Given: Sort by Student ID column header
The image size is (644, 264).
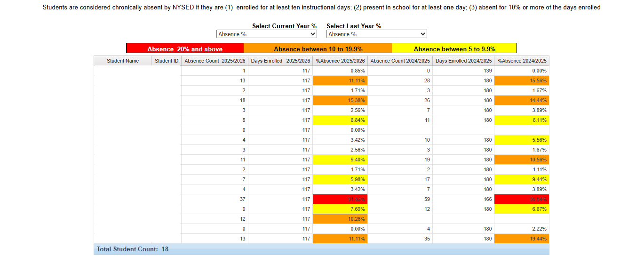Looking at the screenshot, I should pyautogui.click(x=167, y=61).
